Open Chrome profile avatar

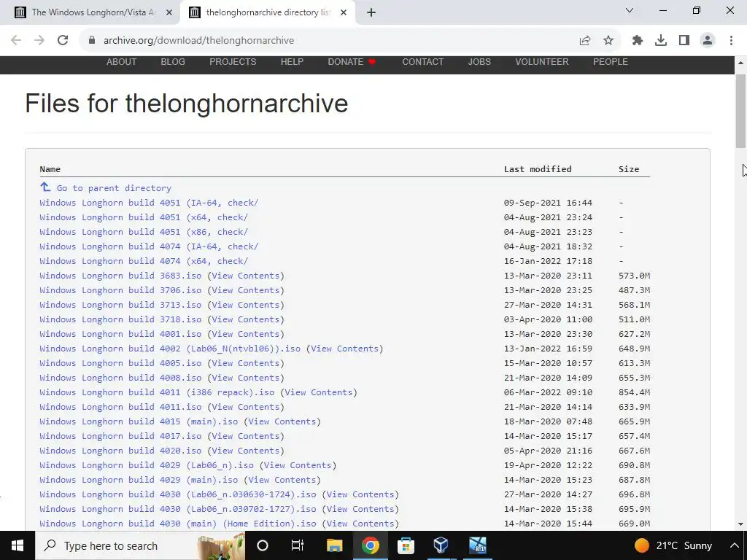(x=708, y=41)
